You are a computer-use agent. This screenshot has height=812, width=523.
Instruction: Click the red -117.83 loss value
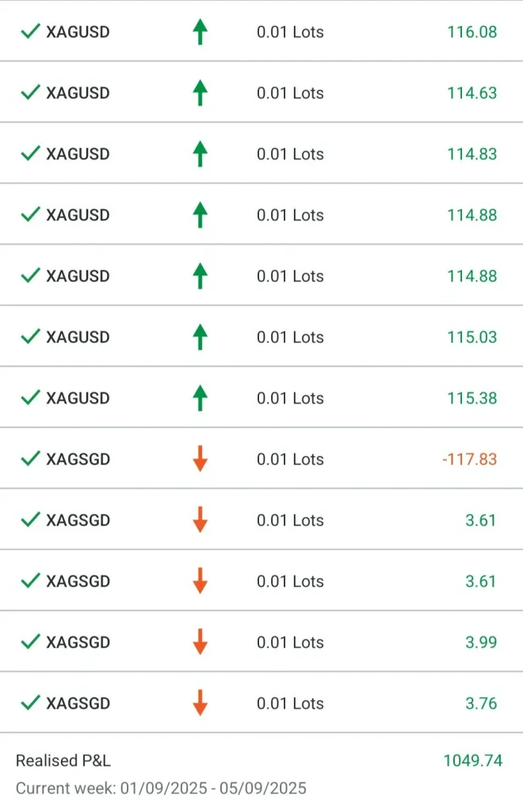point(470,459)
